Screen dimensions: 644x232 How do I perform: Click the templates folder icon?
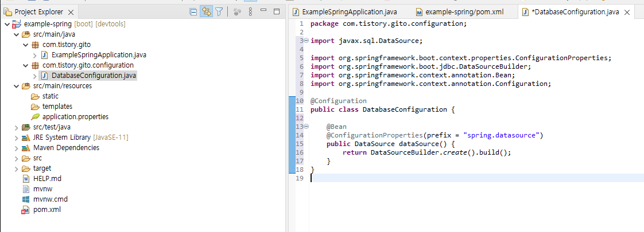click(x=36, y=107)
